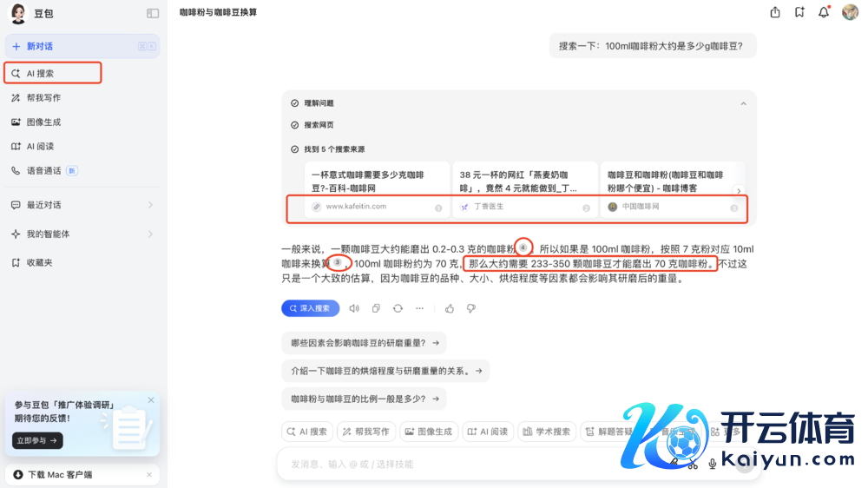Ask suggested question 咖啡粉与咖啡豆的比例一般是多少
The height and width of the screenshot is (488, 868).
point(365,399)
